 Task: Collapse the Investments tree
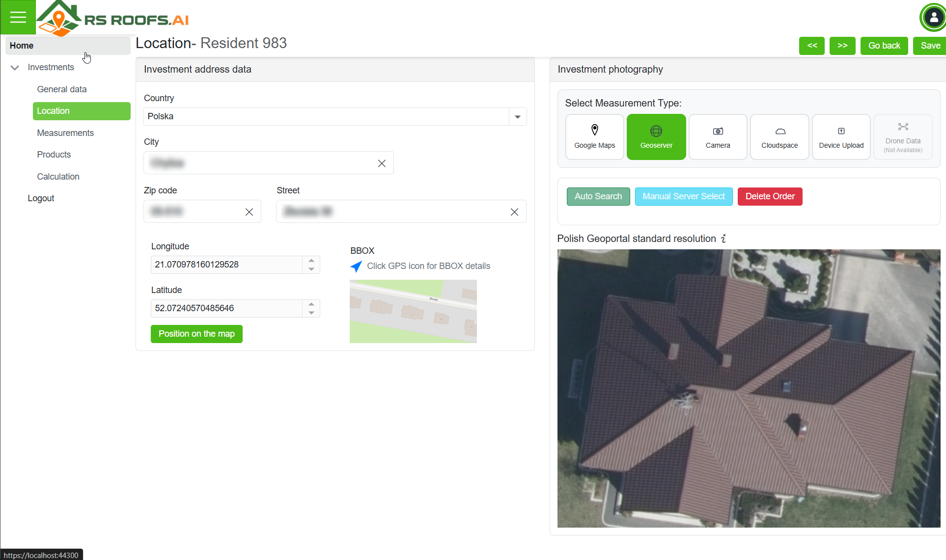click(x=15, y=68)
